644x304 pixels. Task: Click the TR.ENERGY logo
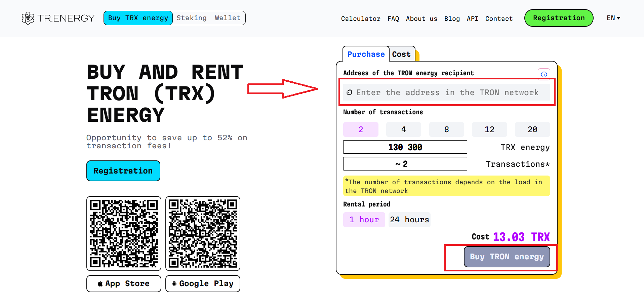[58, 18]
